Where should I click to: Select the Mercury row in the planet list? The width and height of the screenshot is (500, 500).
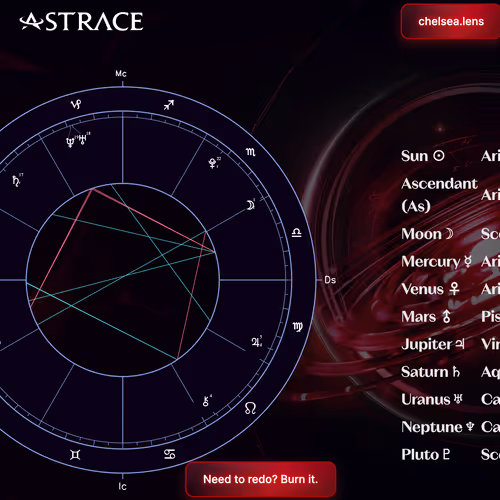coord(450,261)
